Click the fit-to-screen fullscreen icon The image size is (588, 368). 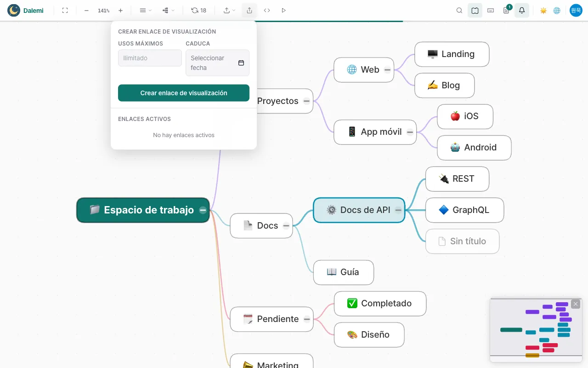coord(65,10)
